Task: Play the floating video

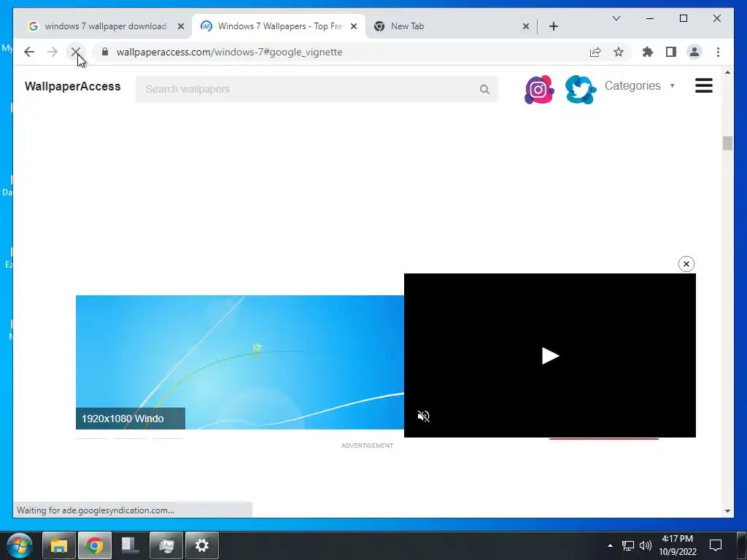Action: 550,356
